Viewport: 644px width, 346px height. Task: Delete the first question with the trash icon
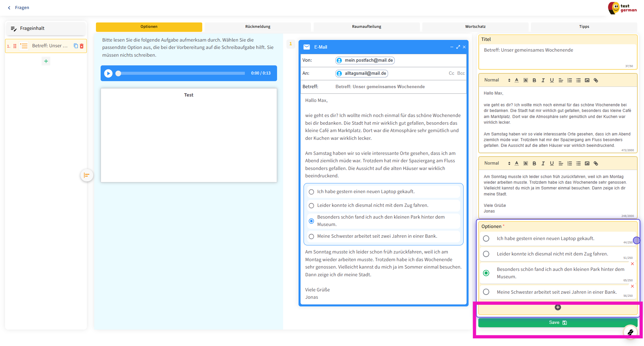(82, 46)
